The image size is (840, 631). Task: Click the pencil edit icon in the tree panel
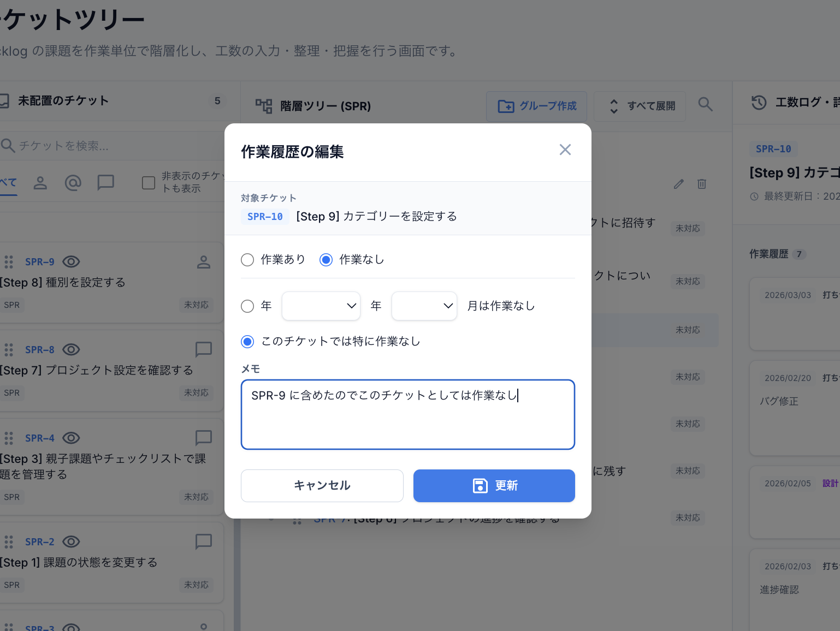pos(678,184)
